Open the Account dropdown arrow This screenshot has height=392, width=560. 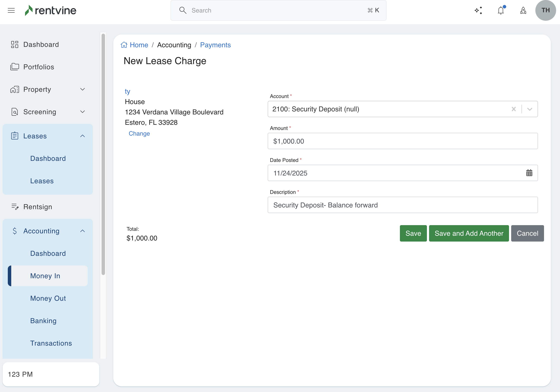pyautogui.click(x=530, y=109)
